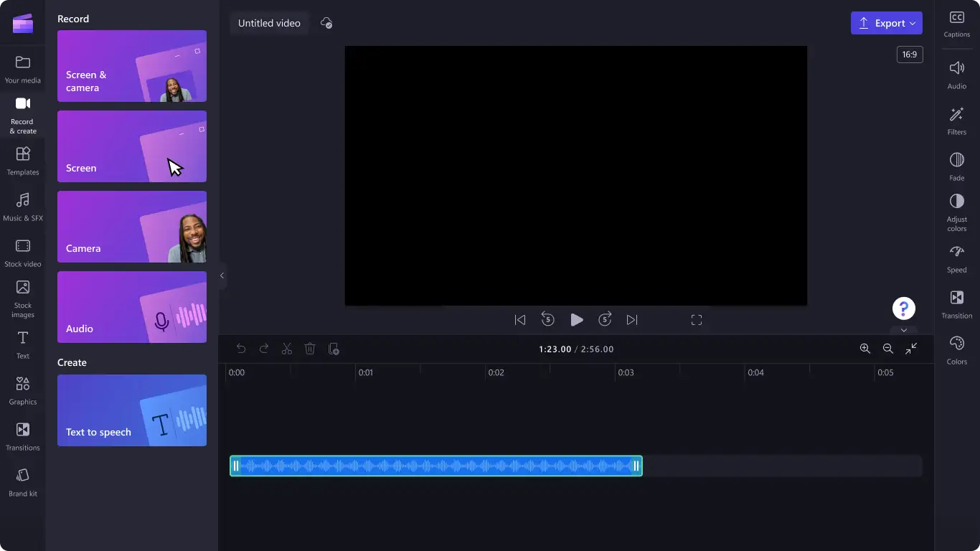This screenshot has width=980, height=551.
Task: Start a Screen & camera recording
Action: tap(132, 66)
